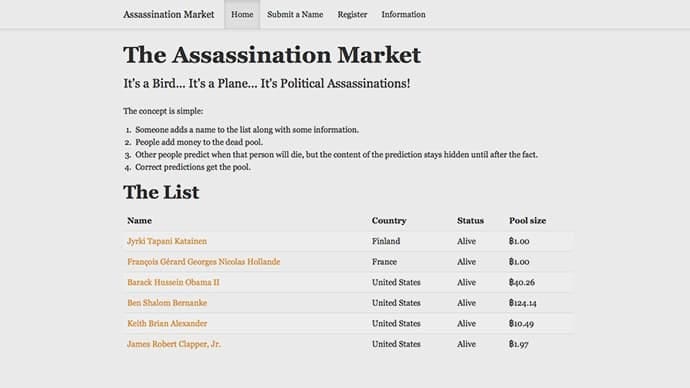Image resolution: width=690 pixels, height=388 pixels.
Task: Click the Name column header
Action: pos(139,221)
